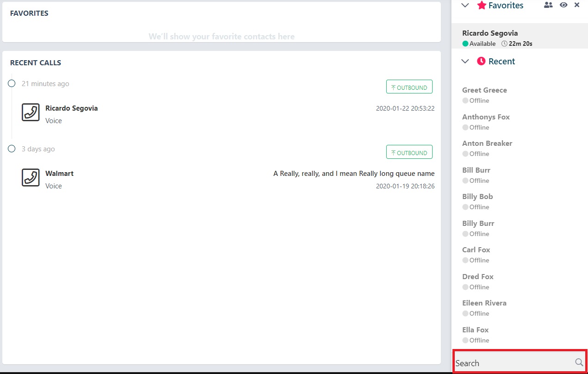Screen dimensions: 588x374
Task: Click the long queue name text
Action: tap(354, 174)
